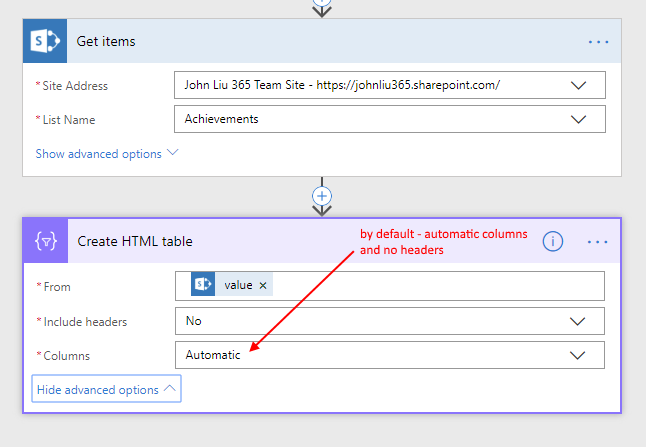Open the Create HTML table ellipsis menu
Viewport: 646px width, 447px height.
[x=598, y=242]
